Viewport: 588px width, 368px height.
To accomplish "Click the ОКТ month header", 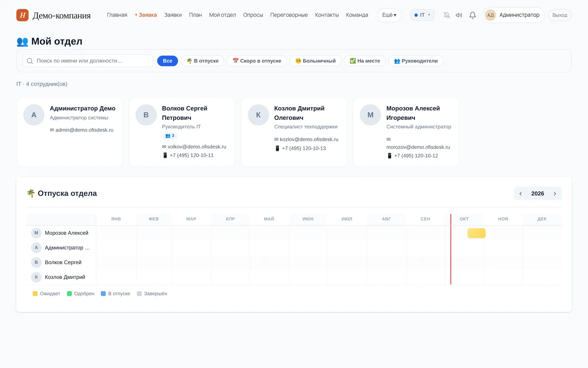I will 464,219.
